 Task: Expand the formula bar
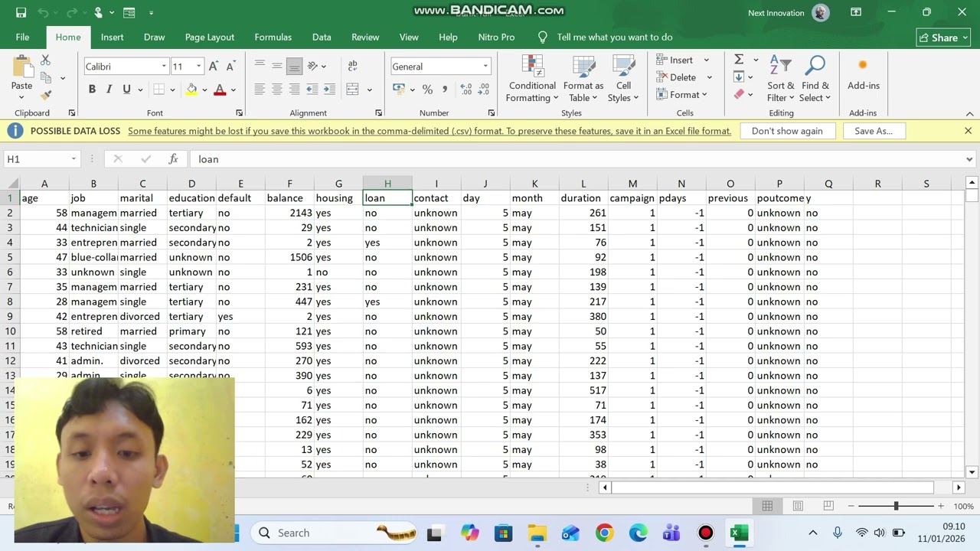[x=969, y=159]
